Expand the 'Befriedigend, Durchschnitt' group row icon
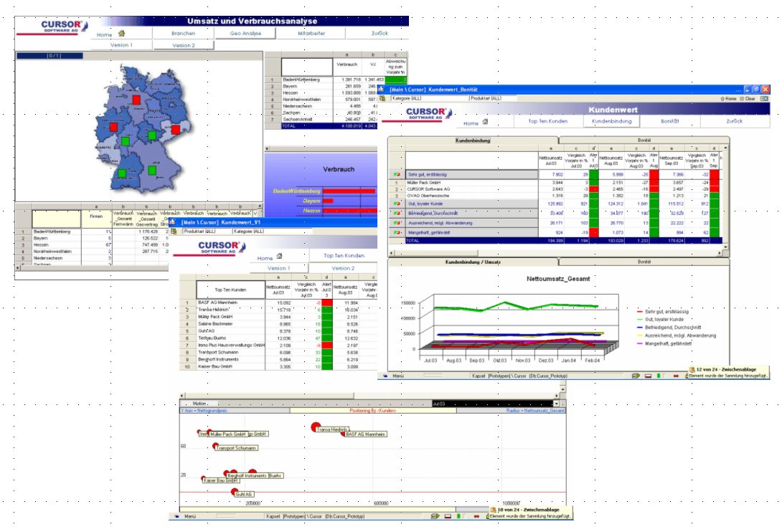 click(397, 214)
